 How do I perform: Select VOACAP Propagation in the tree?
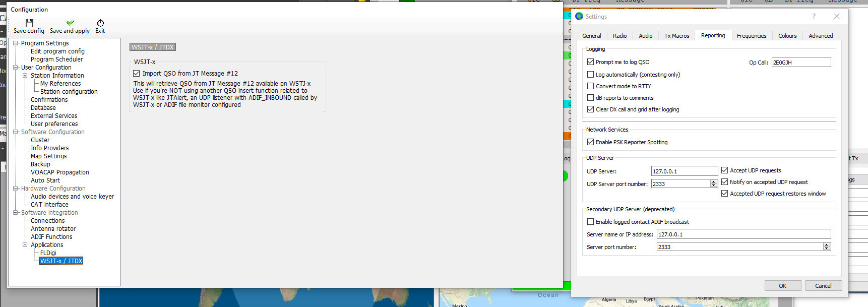click(59, 172)
